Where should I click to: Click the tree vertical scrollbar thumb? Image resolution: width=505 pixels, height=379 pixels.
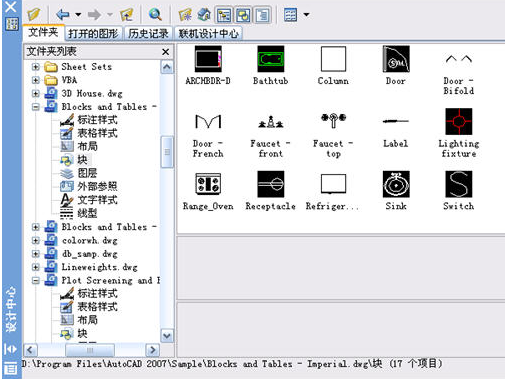pyautogui.click(x=167, y=152)
